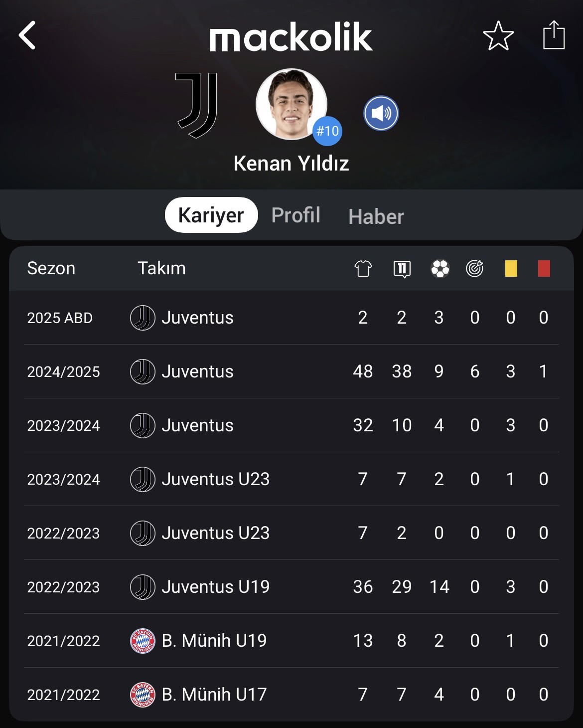The width and height of the screenshot is (583, 728).
Task: Play name pronunciation speaker icon
Action: pyautogui.click(x=381, y=113)
